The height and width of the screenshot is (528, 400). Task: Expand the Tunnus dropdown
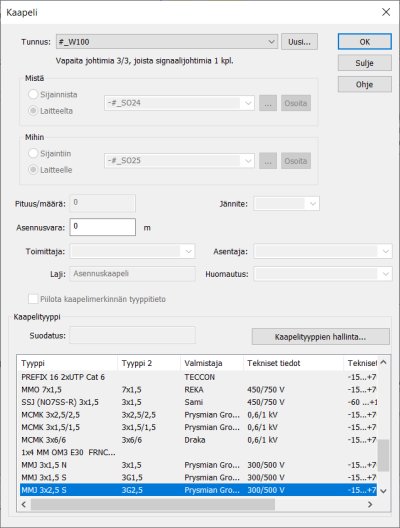[x=271, y=42]
